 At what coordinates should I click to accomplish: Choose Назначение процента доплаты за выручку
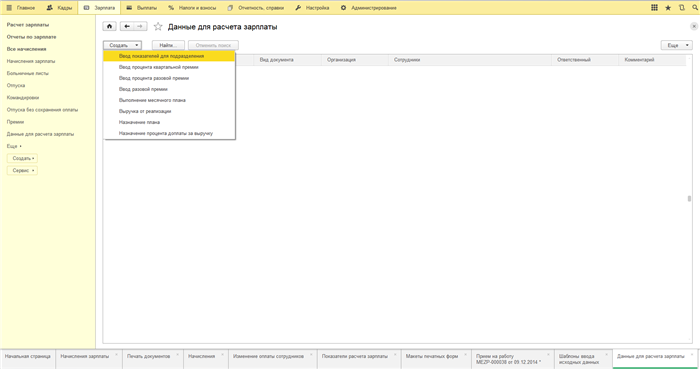point(169,133)
